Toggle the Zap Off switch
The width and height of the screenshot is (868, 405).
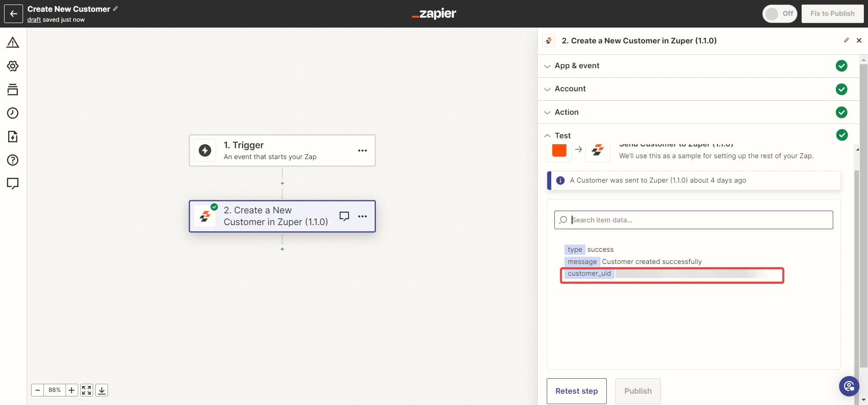779,14
